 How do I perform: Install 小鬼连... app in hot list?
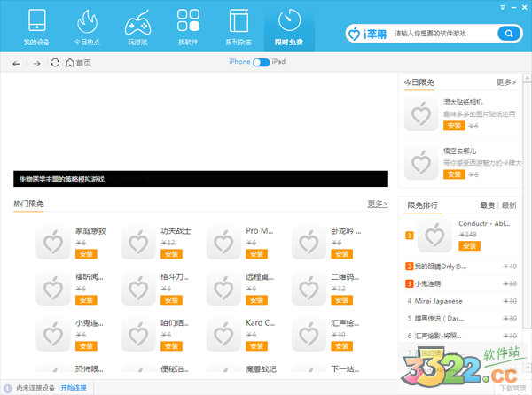tap(86, 346)
